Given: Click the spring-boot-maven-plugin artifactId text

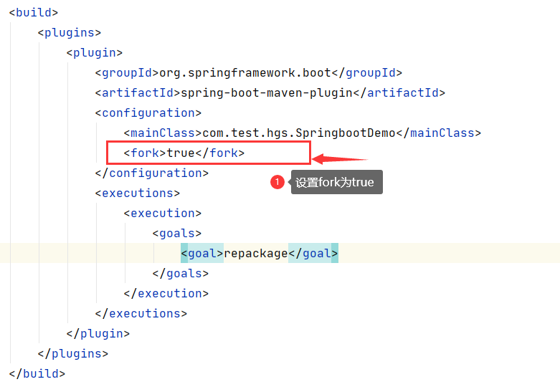Looking at the screenshot, I should (x=267, y=92).
